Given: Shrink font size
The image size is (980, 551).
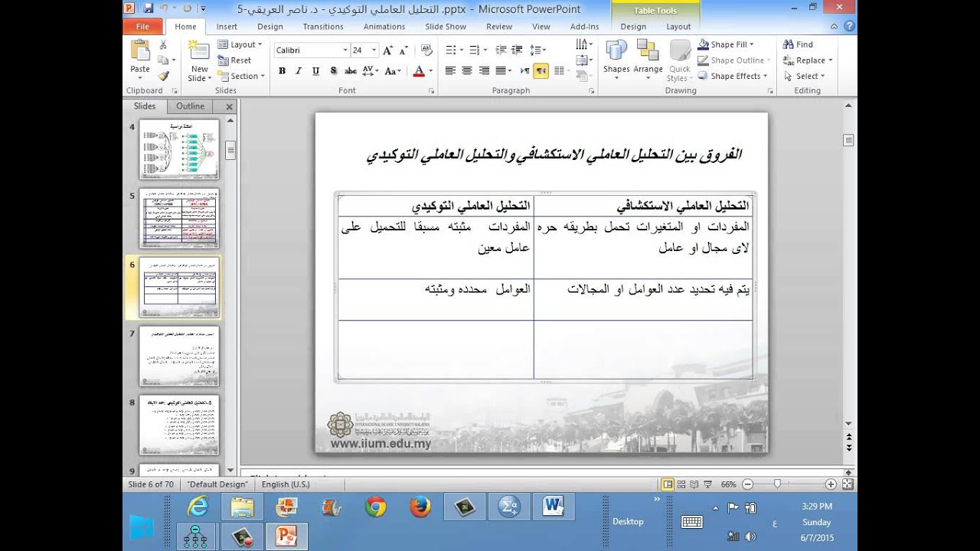Looking at the screenshot, I should (403, 50).
